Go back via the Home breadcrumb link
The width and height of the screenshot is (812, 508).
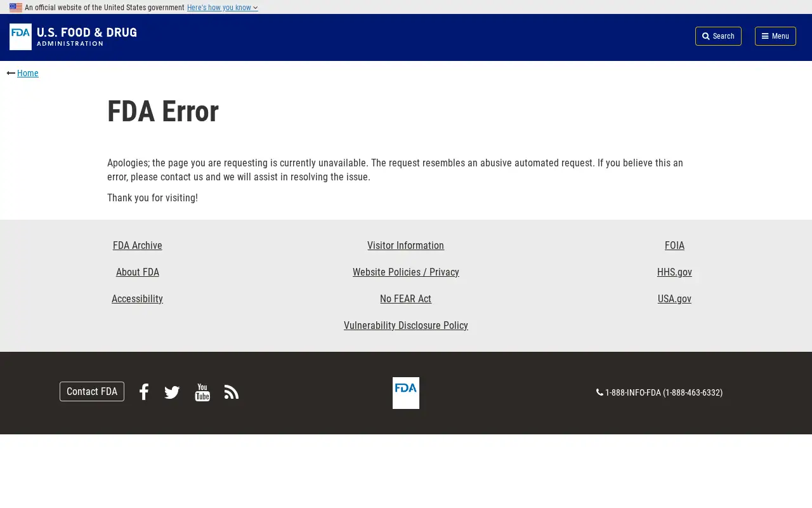[x=28, y=73]
